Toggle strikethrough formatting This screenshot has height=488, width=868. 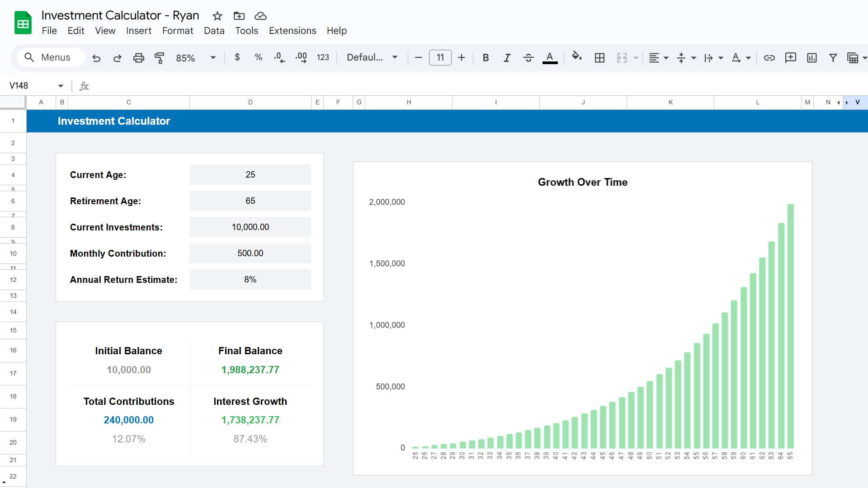(x=528, y=58)
